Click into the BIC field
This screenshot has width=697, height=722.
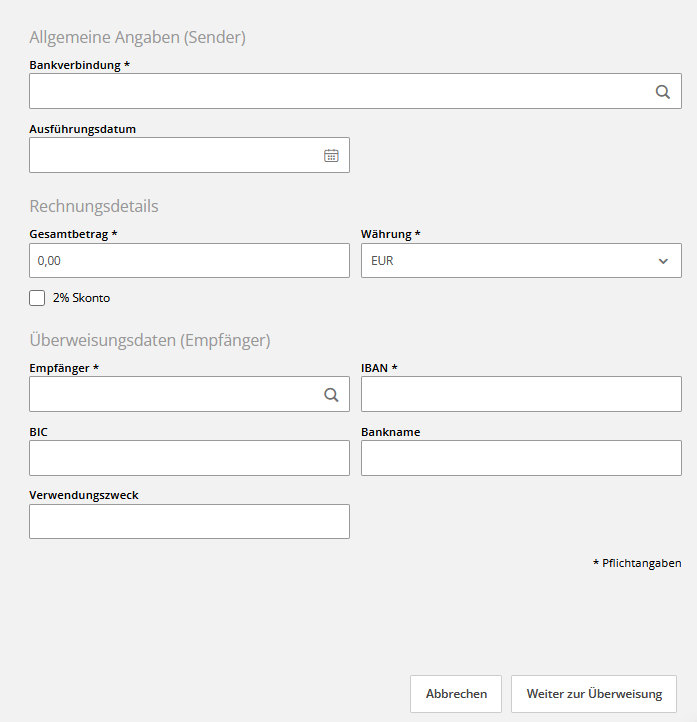click(189, 458)
